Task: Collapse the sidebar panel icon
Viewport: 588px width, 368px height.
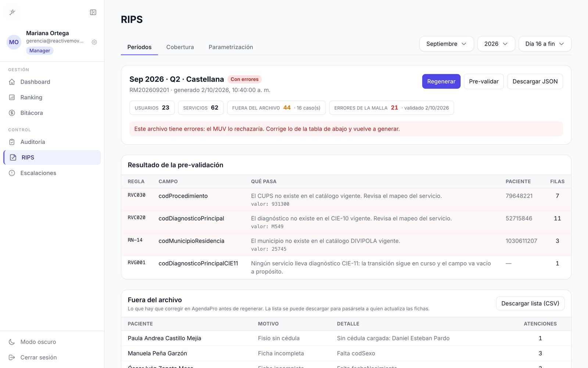Action: [93, 13]
